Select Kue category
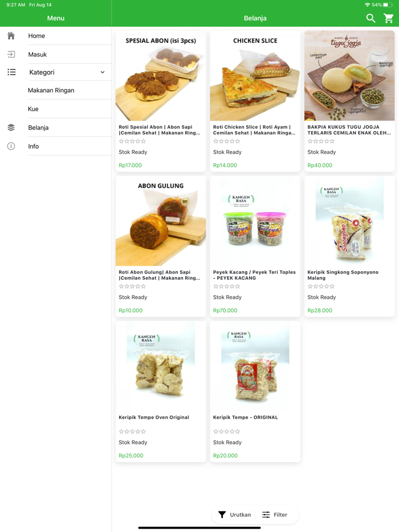399x532 pixels. click(33, 109)
